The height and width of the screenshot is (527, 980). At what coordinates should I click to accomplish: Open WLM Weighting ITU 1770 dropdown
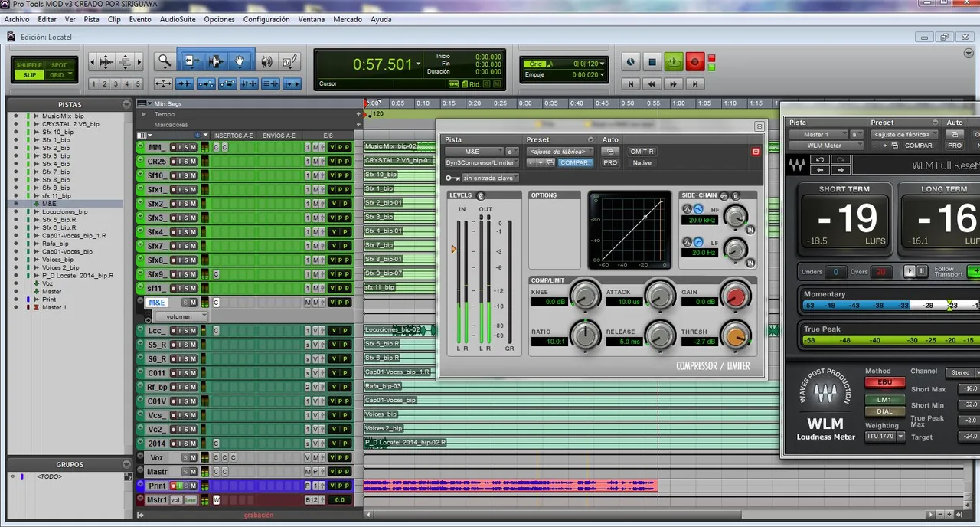tap(885, 437)
